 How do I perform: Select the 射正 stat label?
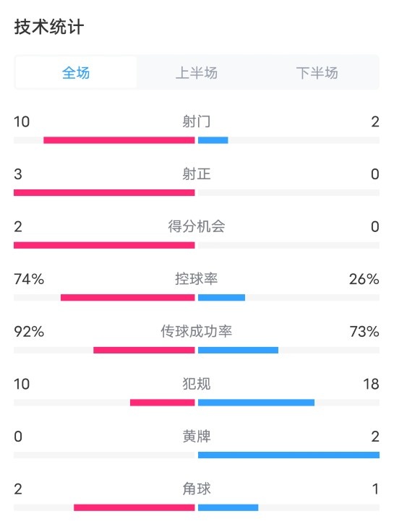(x=197, y=174)
